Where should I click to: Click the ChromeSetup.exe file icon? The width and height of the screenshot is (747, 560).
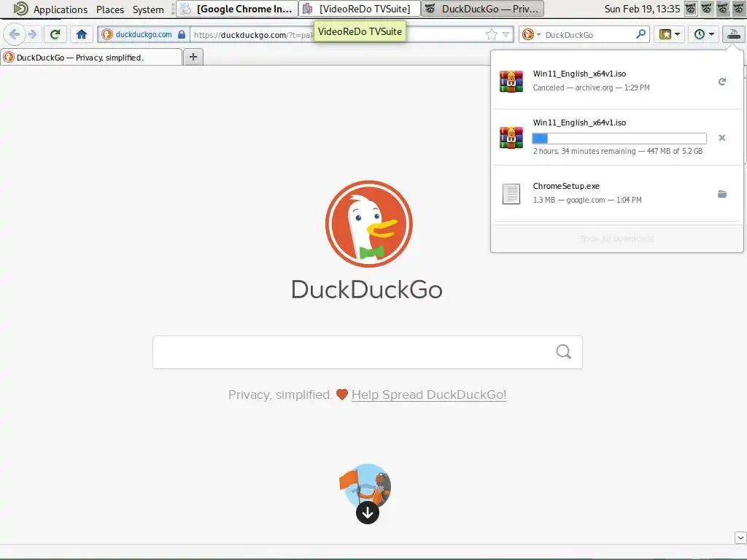[511, 194]
